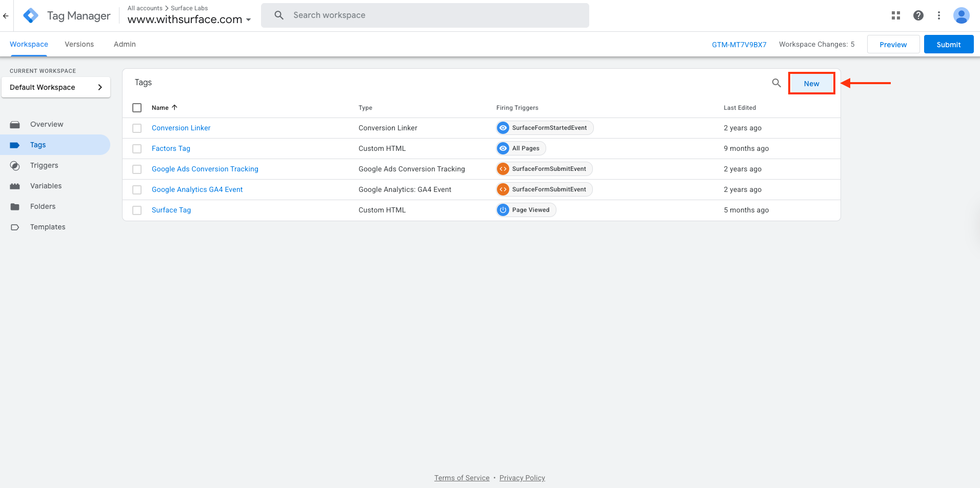The width and height of the screenshot is (980, 488).
Task: Check the checkbox next to Conversion Linker
Action: (x=137, y=128)
